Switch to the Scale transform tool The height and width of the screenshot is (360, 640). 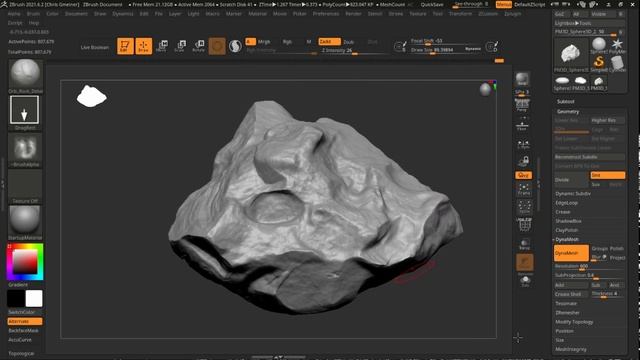click(180, 46)
